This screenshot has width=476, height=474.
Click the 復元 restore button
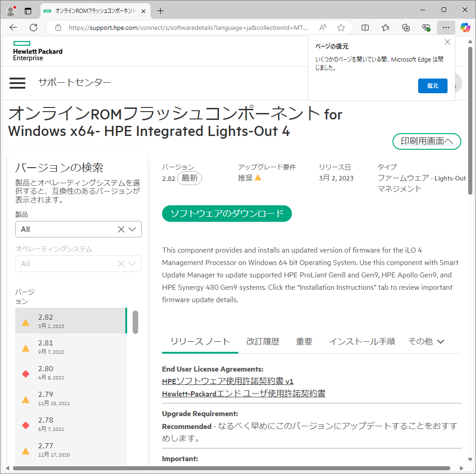[x=432, y=86]
